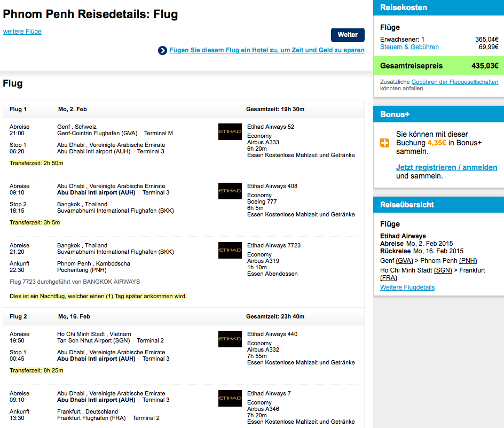This screenshot has width=504, height=428.
Task: Click the Weiter button
Action: pyautogui.click(x=348, y=35)
